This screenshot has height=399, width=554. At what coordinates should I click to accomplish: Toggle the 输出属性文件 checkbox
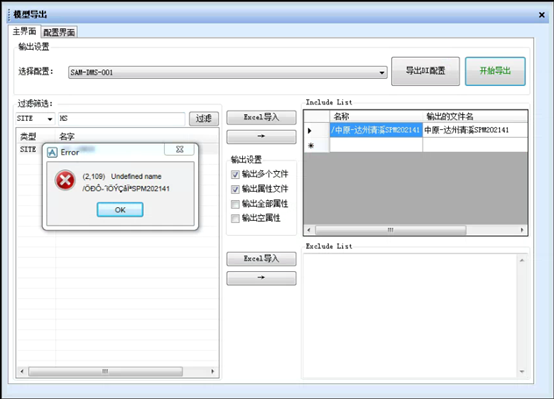click(x=235, y=189)
